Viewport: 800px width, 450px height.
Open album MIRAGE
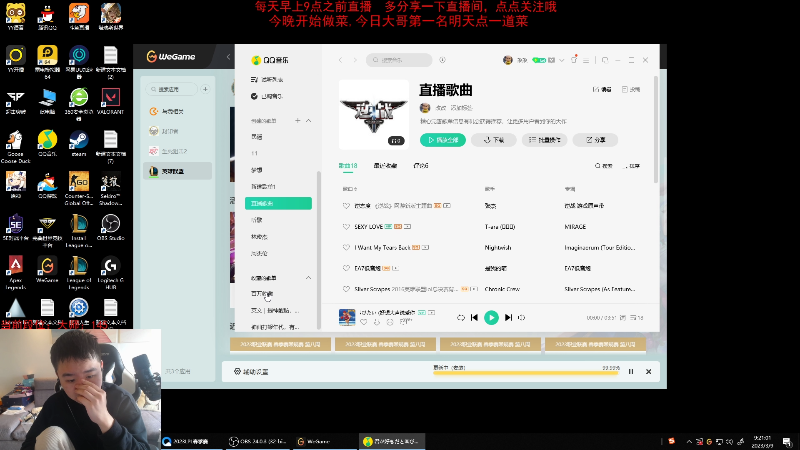pos(575,227)
